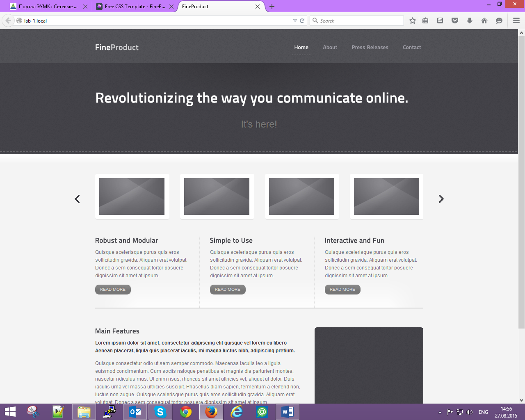525x420 pixels.
Task: Open the chat smiley icon
Action: point(499,21)
